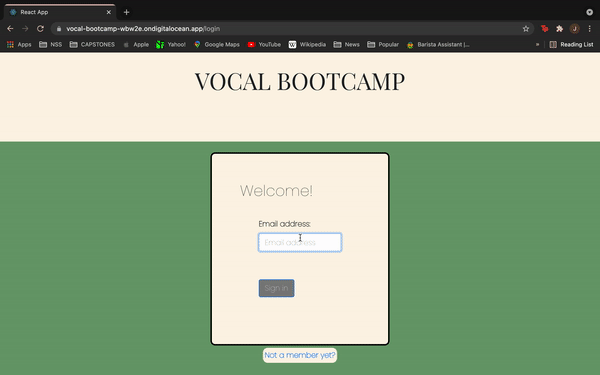Bookmark this page with the star icon
Screen dimensions: 600x375
(x=526, y=29)
